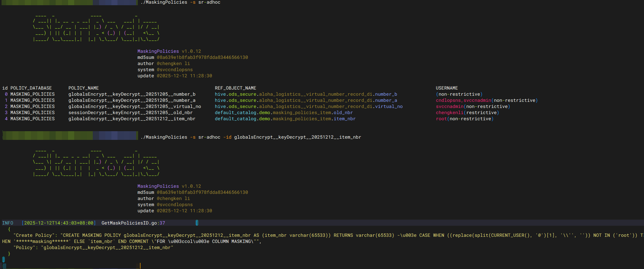Click the paperclip marker below the JSON closing brace
This screenshot has height=269, width=644.
tap(3, 259)
